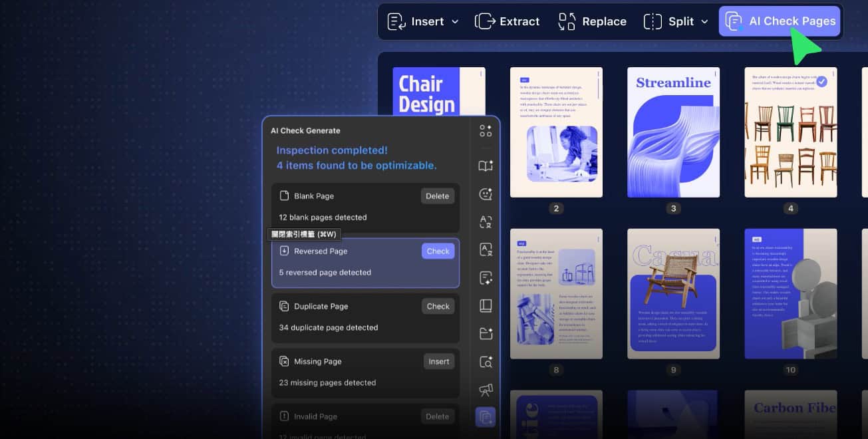Screen dimensions: 868x439
Task: Click the Extract toolbar button
Action: 507,21
